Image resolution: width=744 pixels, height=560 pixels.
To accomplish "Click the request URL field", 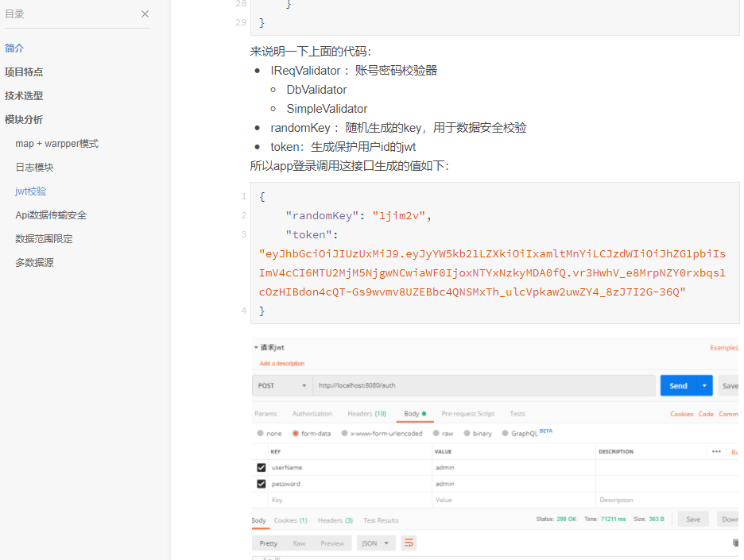I will (484, 386).
